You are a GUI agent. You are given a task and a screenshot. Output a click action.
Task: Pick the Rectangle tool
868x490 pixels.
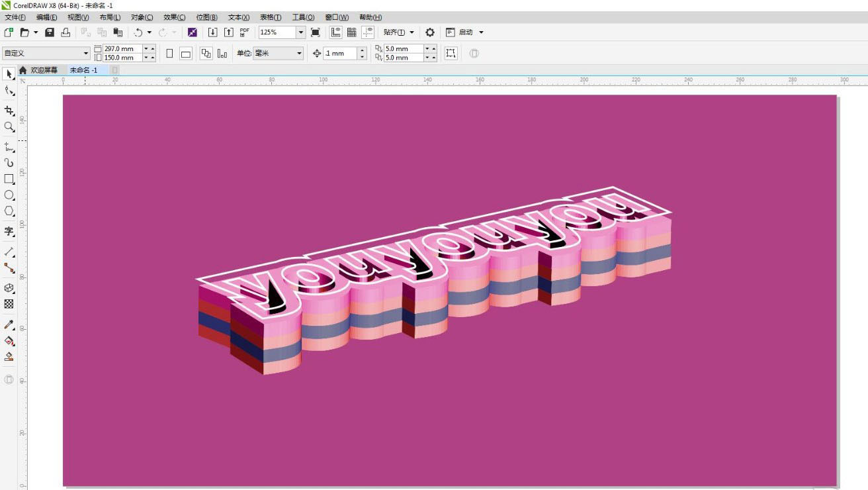click(x=9, y=179)
